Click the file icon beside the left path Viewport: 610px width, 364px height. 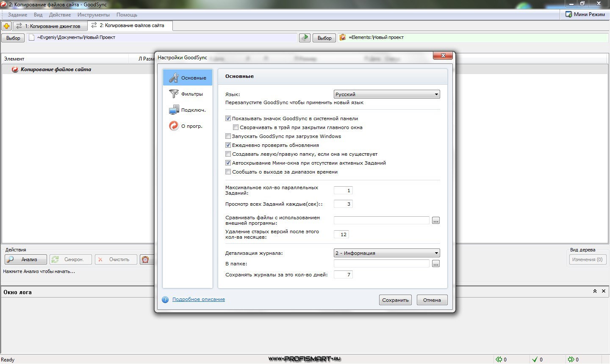coord(31,37)
